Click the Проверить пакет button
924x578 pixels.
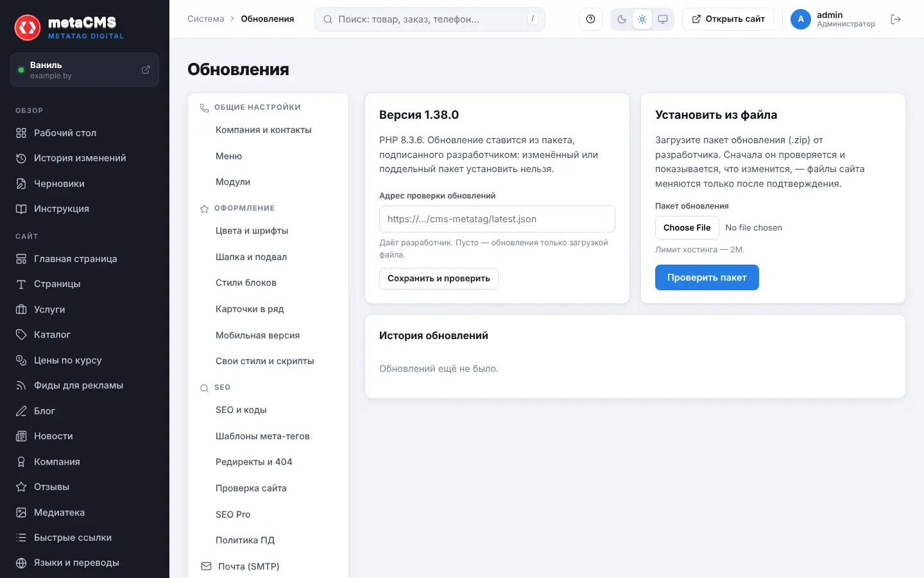pyautogui.click(x=707, y=277)
